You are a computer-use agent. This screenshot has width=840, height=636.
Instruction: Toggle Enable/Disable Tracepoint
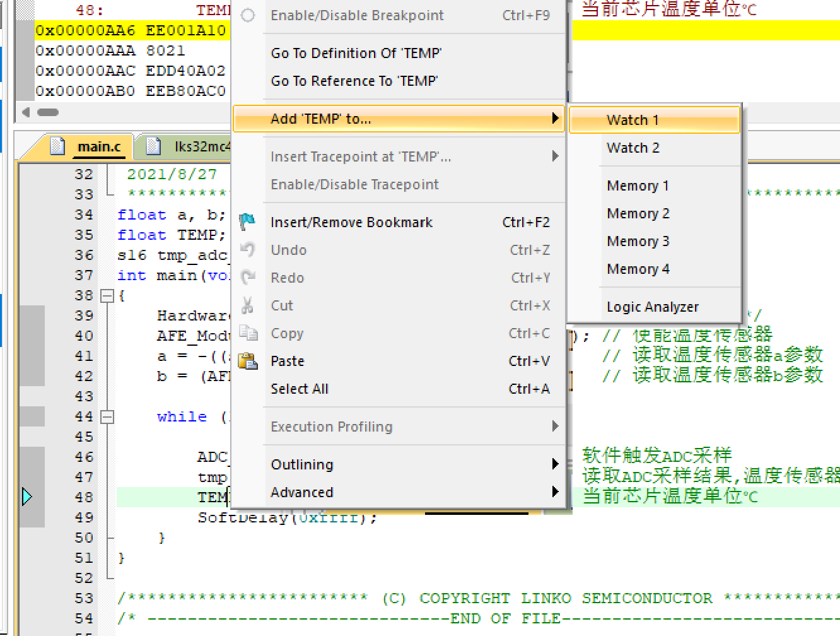point(354,184)
